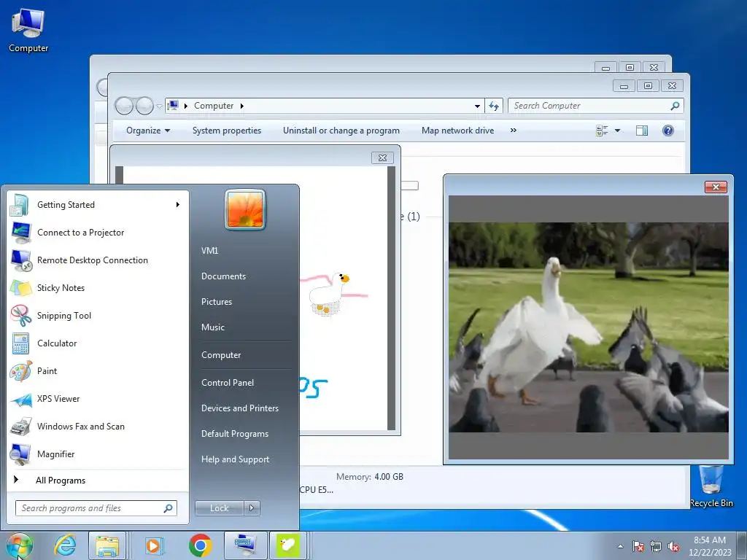The height and width of the screenshot is (560, 747).
Task: Click the Change your view icon
Action: [602, 131]
